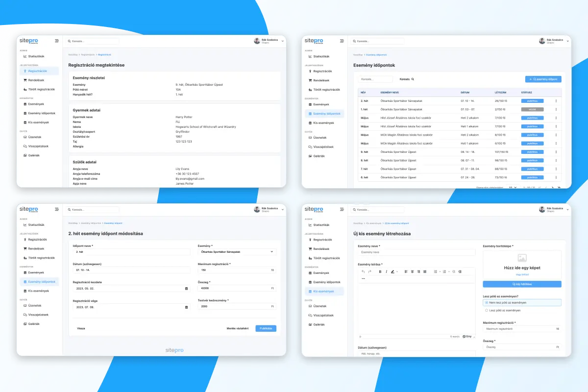The width and height of the screenshot is (588, 392).
Task: Click the Keresés button beside the table search
Action: point(407,79)
